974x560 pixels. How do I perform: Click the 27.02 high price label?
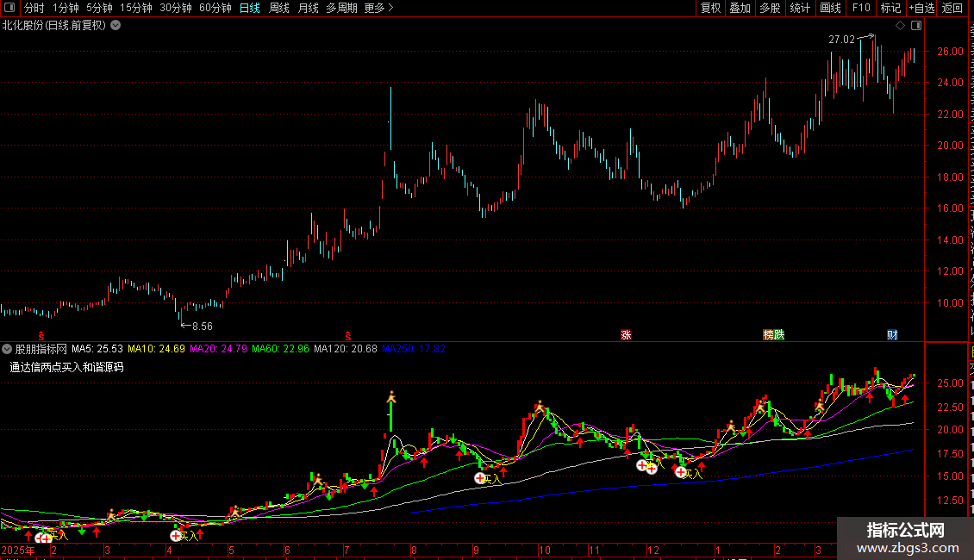pos(841,39)
